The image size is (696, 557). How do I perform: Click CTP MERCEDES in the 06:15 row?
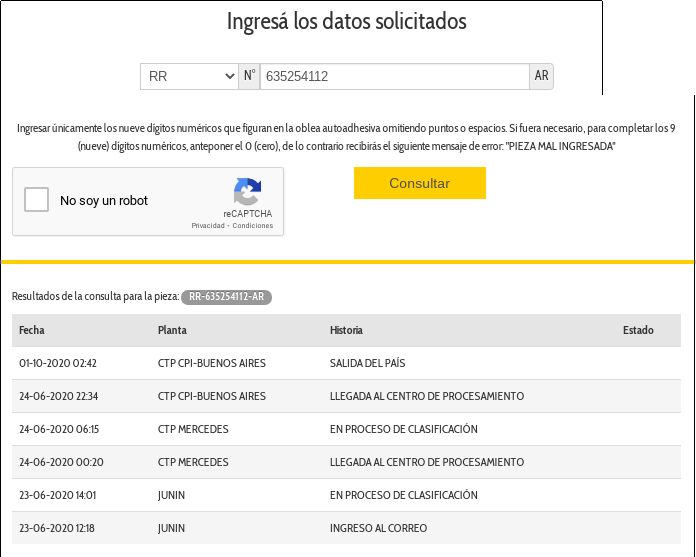tap(193, 429)
